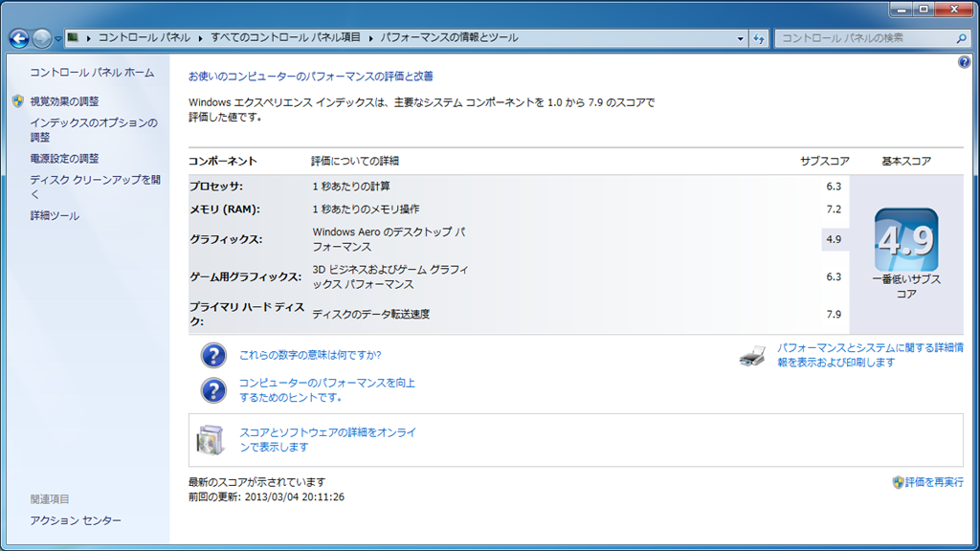Viewport: 980px width, 551px height.
Task: Go back with the blue back arrow
Action: click(x=19, y=38)
